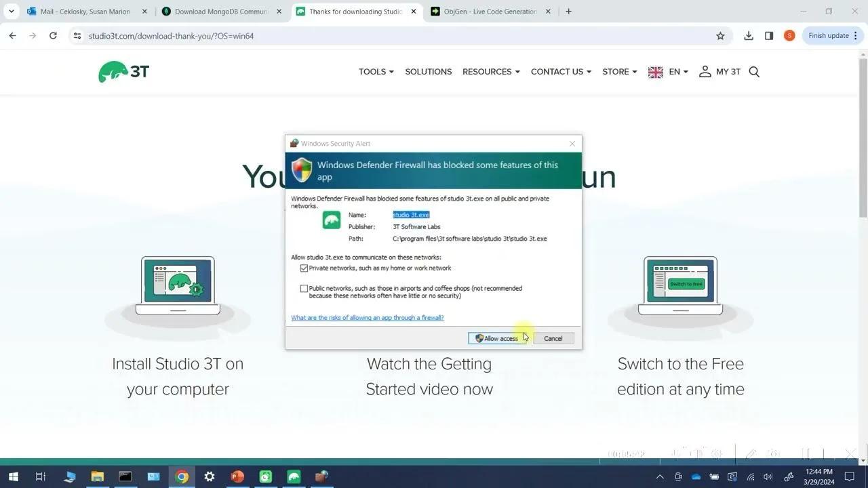Go back in browser history

click(12, 36)
